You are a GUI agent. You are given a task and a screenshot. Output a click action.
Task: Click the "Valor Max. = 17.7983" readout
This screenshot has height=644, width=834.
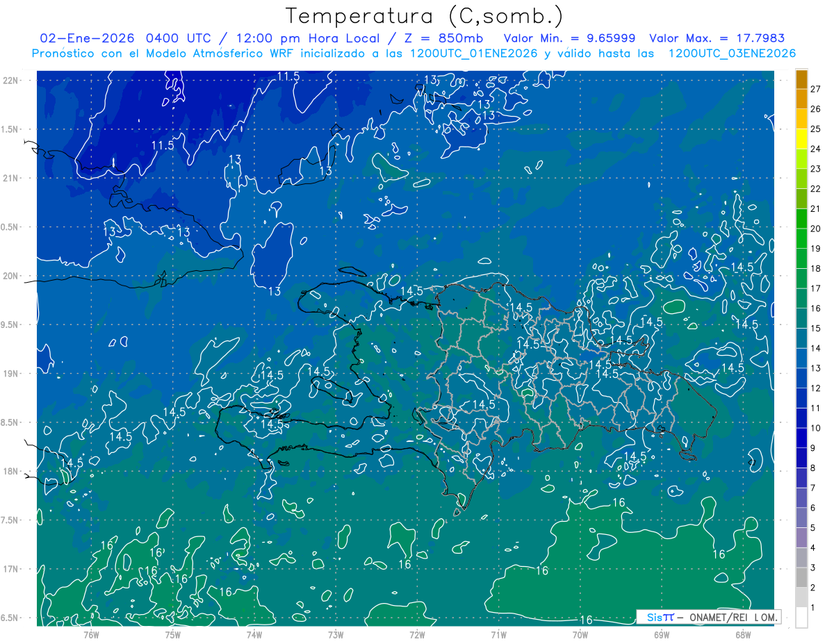click(717, 38)
